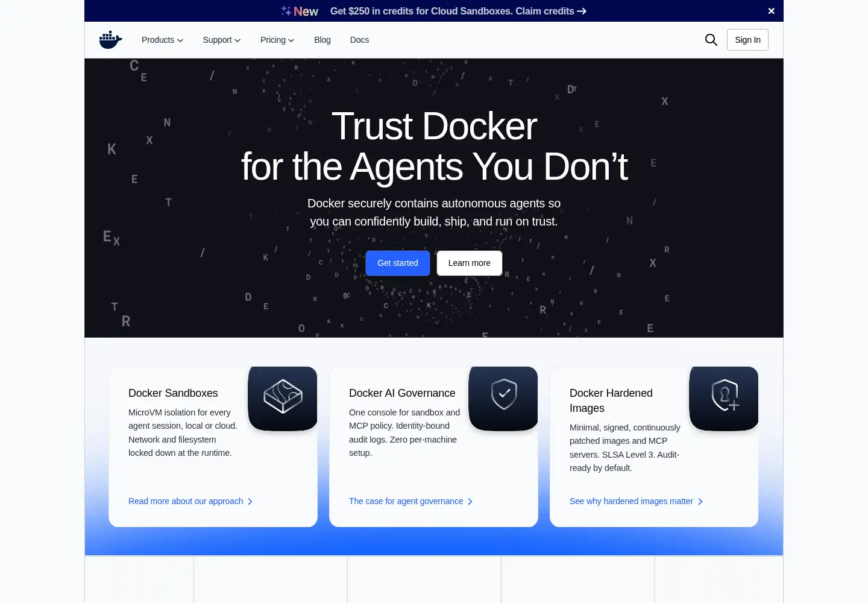The height and width of the screenshot is (603, 868).
Task: Expand the Support menu
Action: coord(222,40)
